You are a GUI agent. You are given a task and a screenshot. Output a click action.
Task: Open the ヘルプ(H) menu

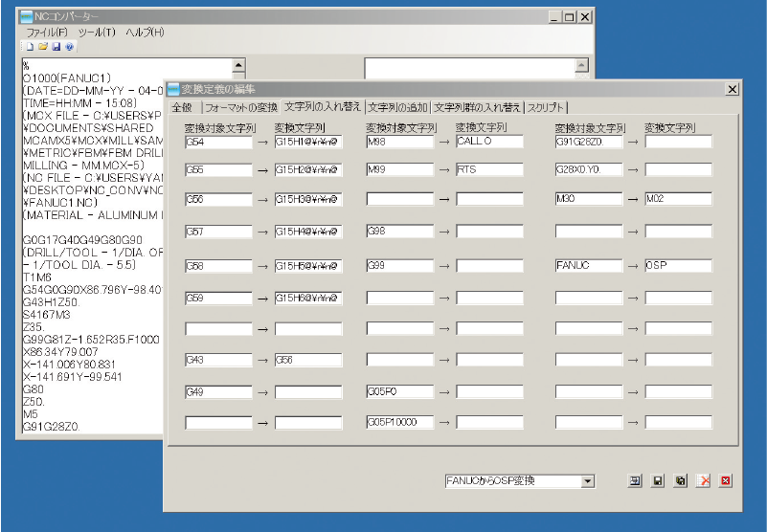click(146, 33)
